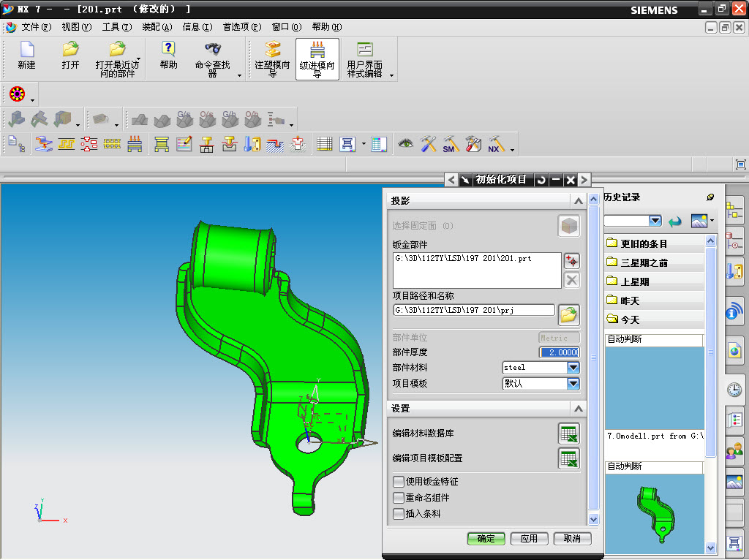Screen dimensions: 749x560
Task: Click the NX hammer tool icon
Action: [x=495, y=144]
